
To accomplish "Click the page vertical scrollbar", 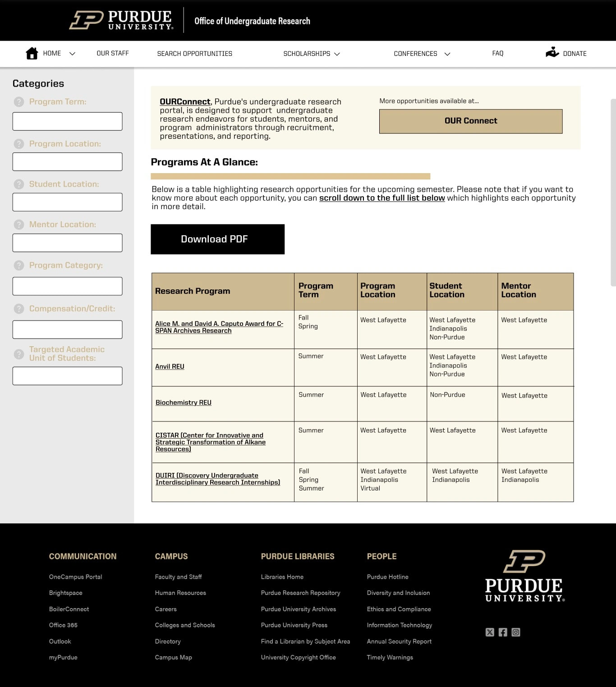I will coord(613,192).
